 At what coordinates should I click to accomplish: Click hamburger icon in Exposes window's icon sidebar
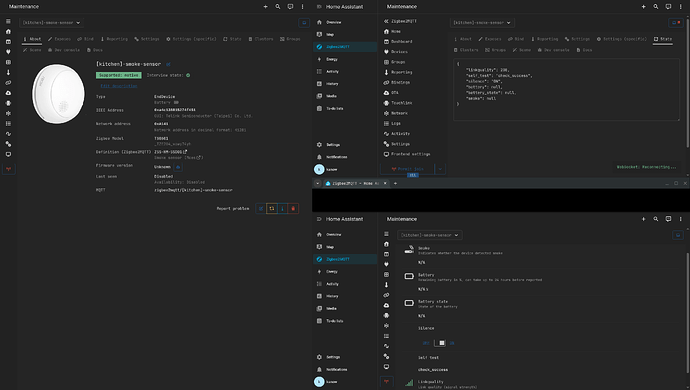pyautogui.click(x=386, y=234)
